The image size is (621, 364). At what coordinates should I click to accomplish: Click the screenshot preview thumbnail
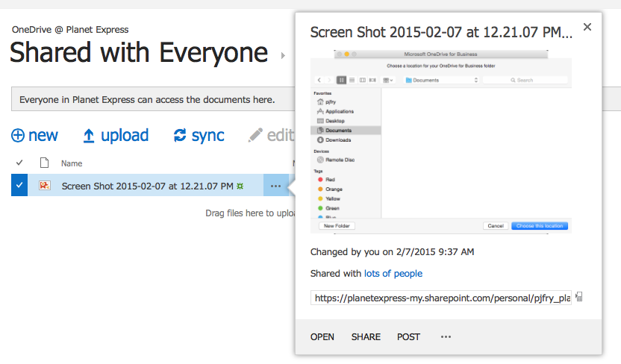pyautogui.click(x=441, y=142)
